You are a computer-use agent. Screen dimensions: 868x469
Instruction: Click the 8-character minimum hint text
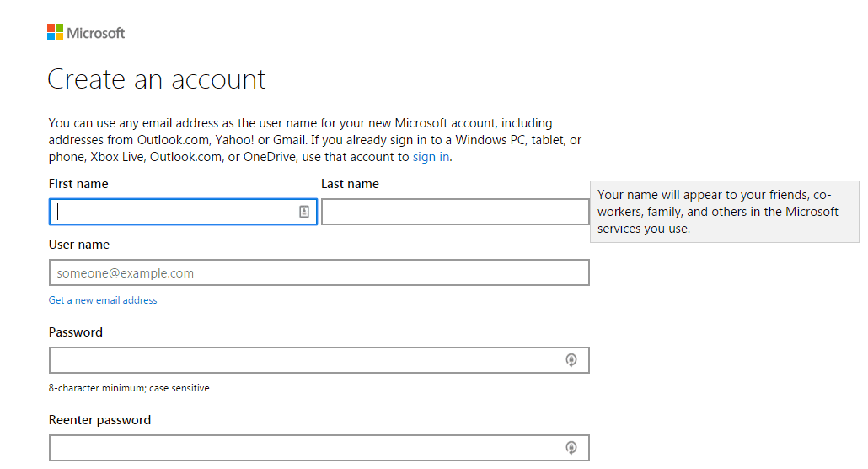pyautogui.click(x=129, y=388)
